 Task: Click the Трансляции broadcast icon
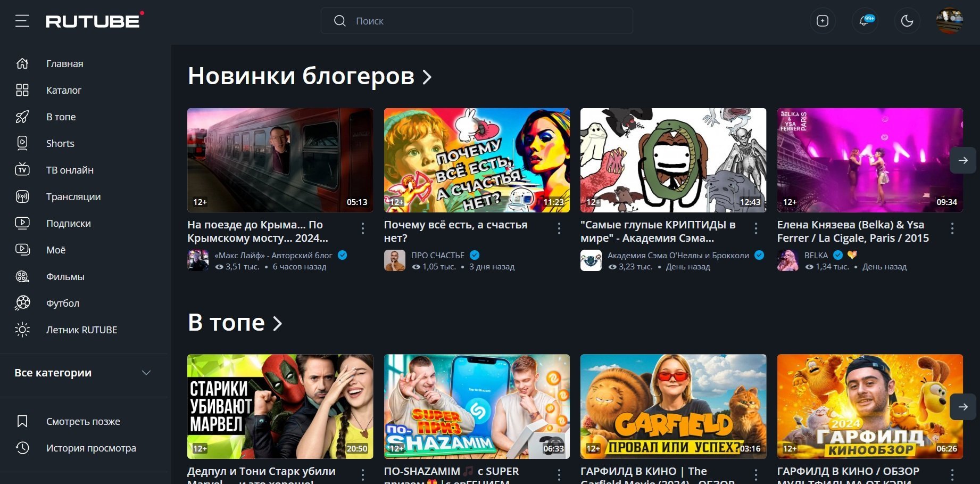click(x=22, y=196)
